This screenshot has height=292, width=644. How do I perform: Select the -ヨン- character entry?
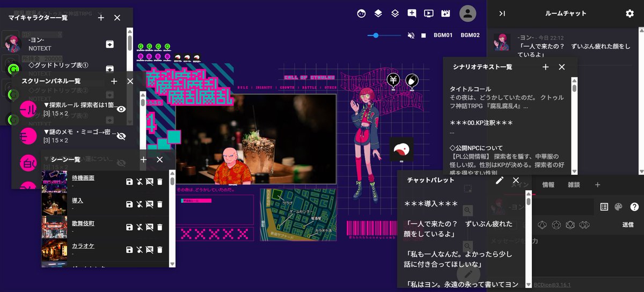pyautogui.click(x=63, y=43)
